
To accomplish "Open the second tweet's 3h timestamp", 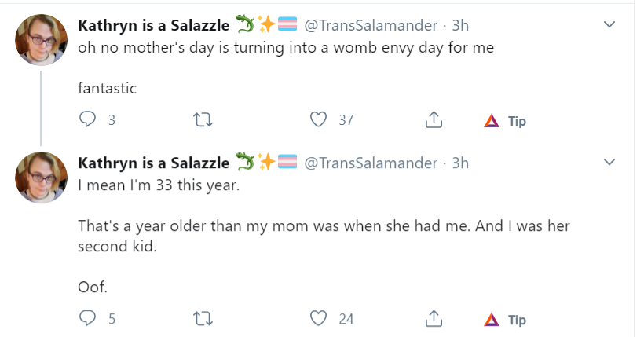I will click(x=460, y=163).
